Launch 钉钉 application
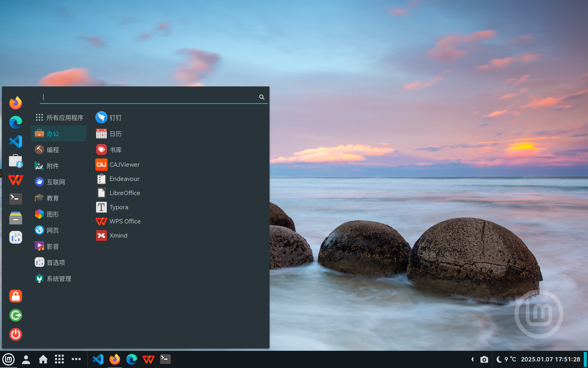Screen dimensions: 588x368 coord(108,117)
